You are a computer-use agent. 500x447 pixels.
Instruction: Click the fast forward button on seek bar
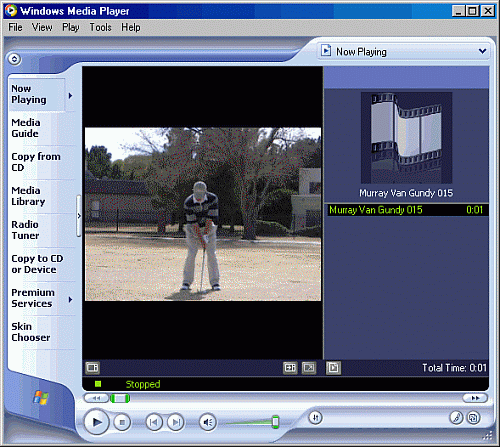tap(475, 398)
